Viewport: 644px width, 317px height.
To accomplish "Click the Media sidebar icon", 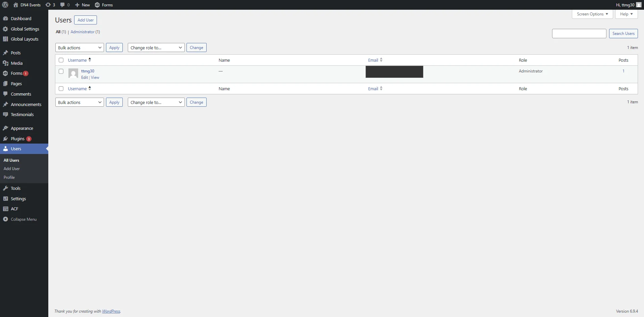I will [6, 63].
